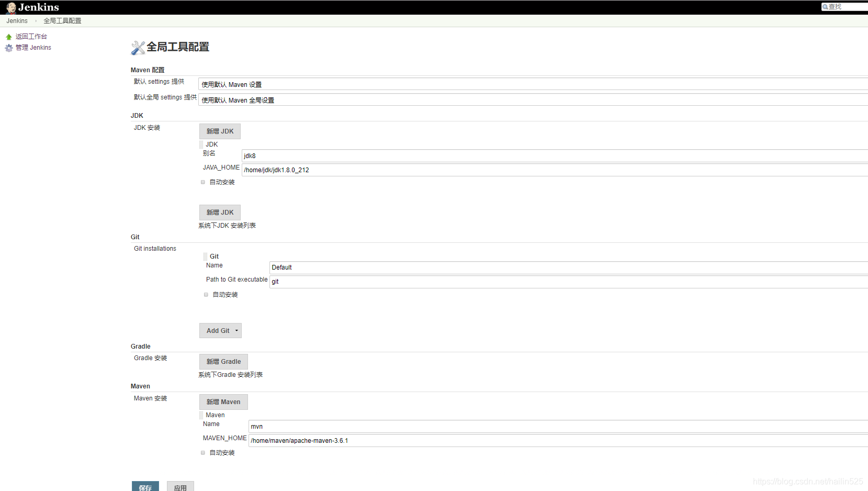Click the top 新增 JDK button

click(220, 131)
